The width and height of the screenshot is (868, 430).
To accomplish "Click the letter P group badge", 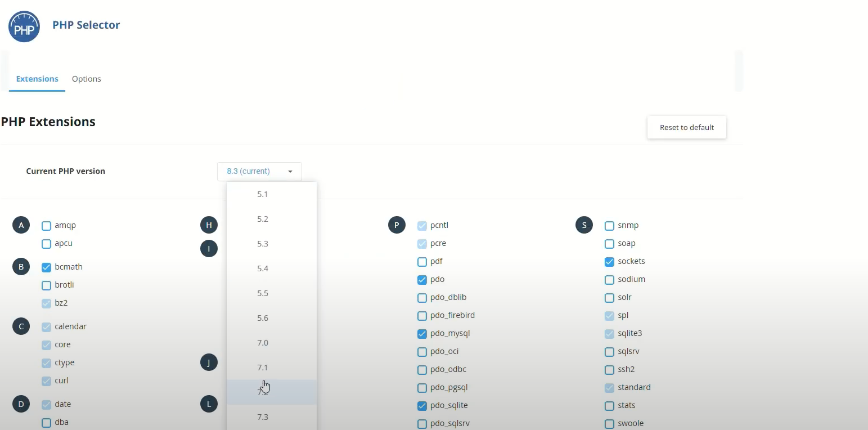I will pos(397,226).
